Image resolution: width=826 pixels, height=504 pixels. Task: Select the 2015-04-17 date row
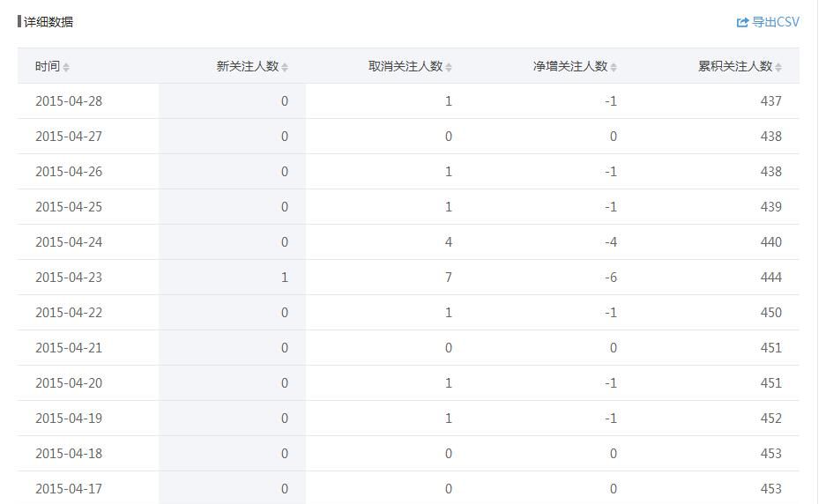[x=69, y=489]
